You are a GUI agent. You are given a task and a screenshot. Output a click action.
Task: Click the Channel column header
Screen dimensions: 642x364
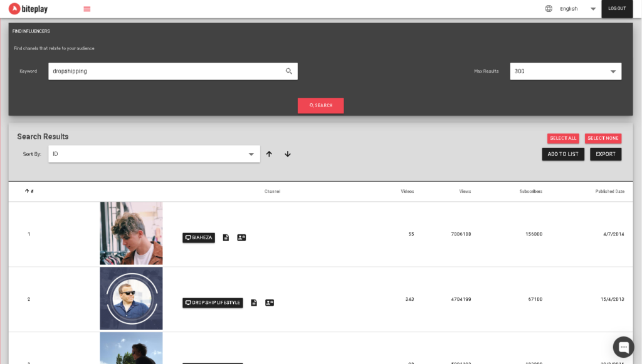pos(272,192)
